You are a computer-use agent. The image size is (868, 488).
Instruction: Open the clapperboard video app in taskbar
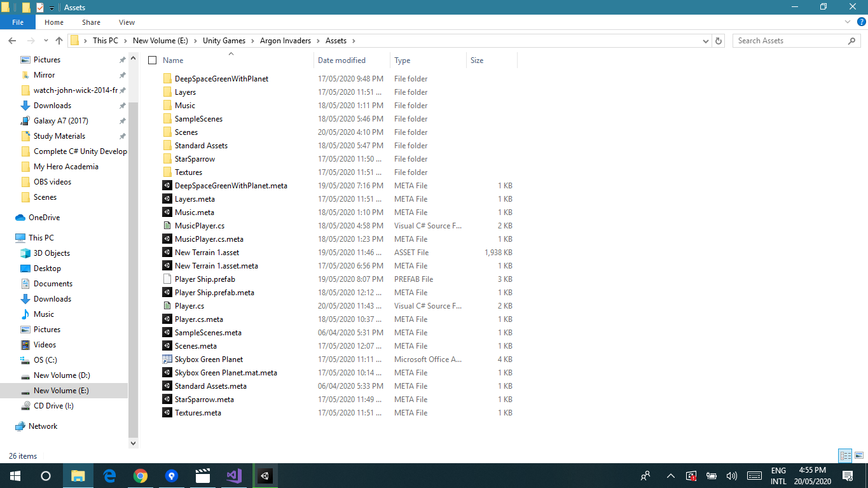pos(203,475)
